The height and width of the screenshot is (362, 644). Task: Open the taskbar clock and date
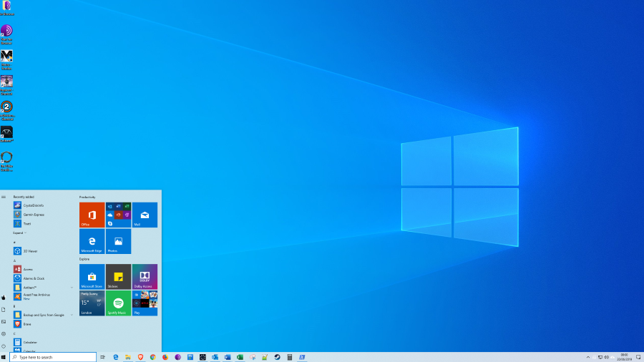click(x=624, y=357)
